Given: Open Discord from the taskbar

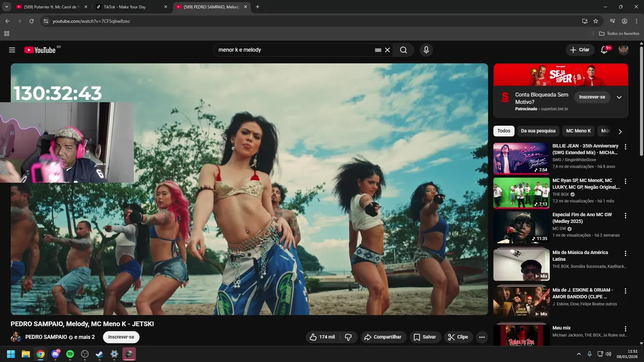Looking at the screenshot, I should coord(55,354).
